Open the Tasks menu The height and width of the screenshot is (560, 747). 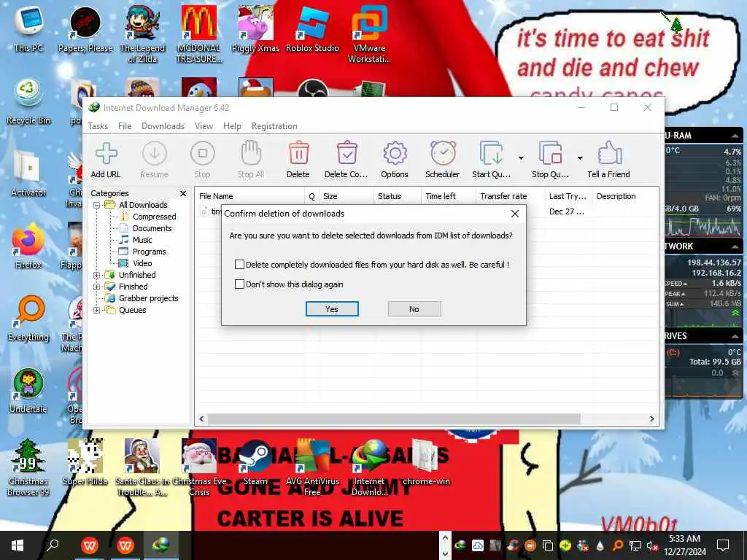pos(98,126)
